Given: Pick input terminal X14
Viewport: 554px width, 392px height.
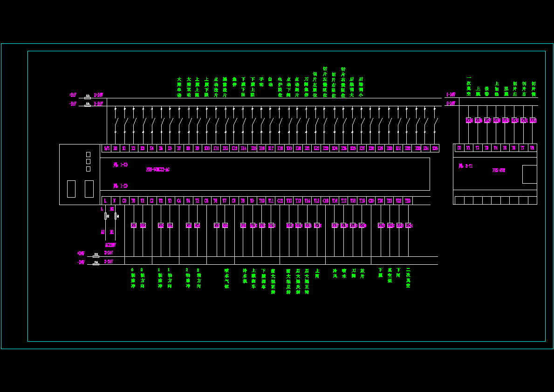Looking at the screenshot, I should 243,149.
